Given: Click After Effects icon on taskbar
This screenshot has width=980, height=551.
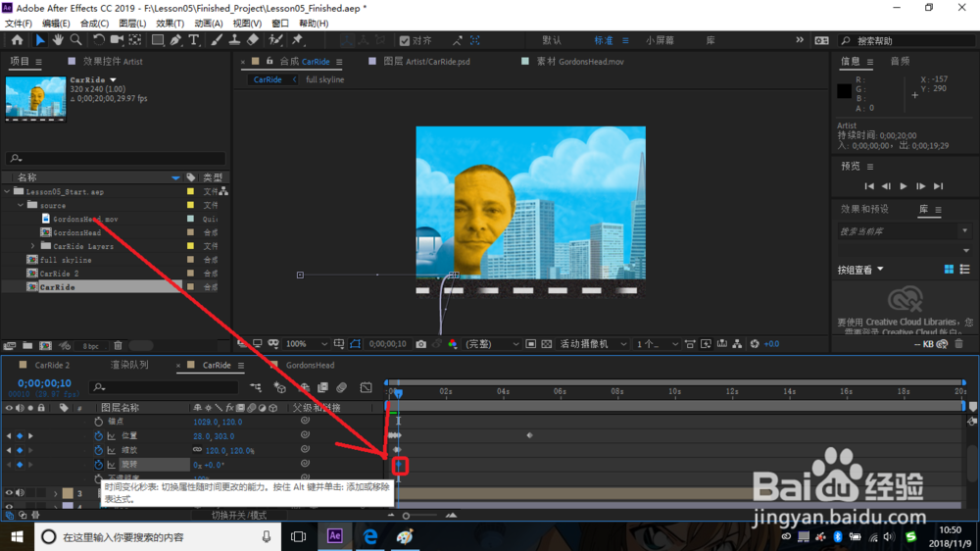Looking at the screenshot, I should (x=335, y=536).
